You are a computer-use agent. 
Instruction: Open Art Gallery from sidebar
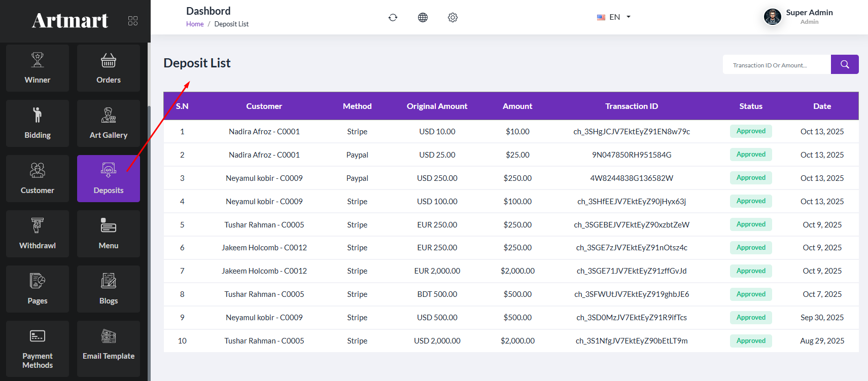click(109, 123)
